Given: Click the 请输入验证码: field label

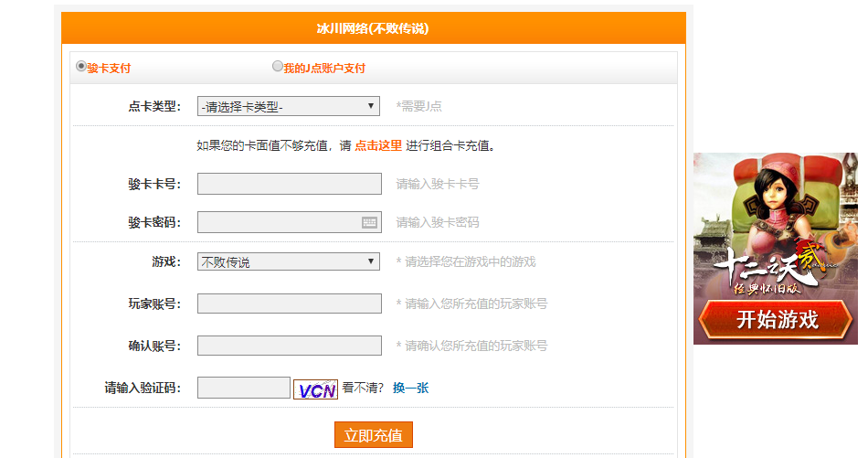Looking at the screenshot, I should click(143, 388).
